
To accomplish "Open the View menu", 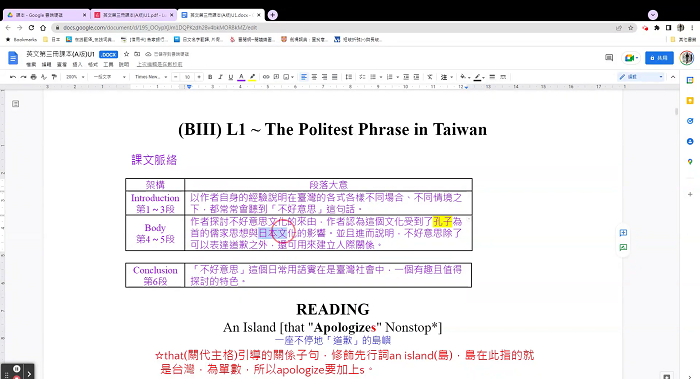I will pyautogui.click(x=62, y=64).
